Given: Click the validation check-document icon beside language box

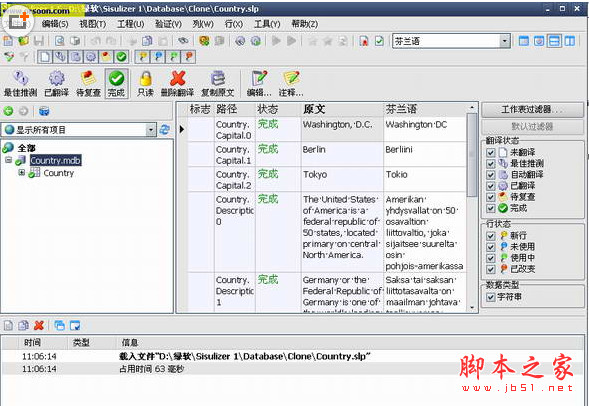Looking at the screenshot, I should click(x=379, y=41).
